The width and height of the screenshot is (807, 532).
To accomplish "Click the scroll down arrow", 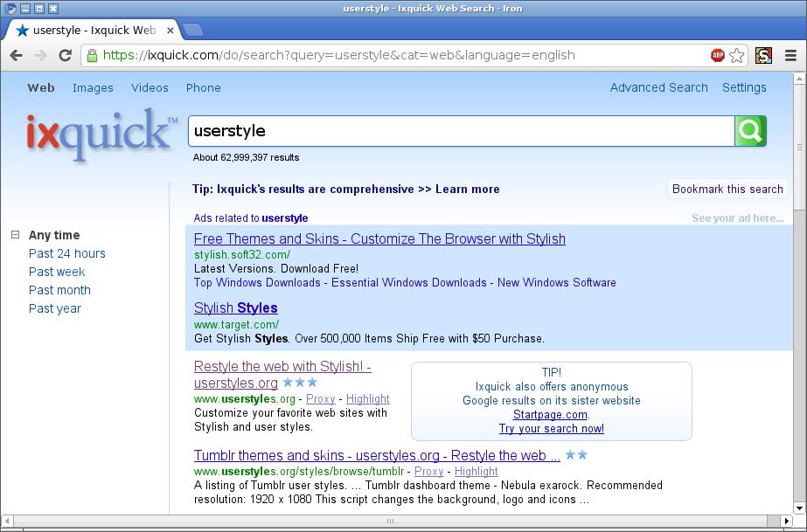I will (799, 508).
